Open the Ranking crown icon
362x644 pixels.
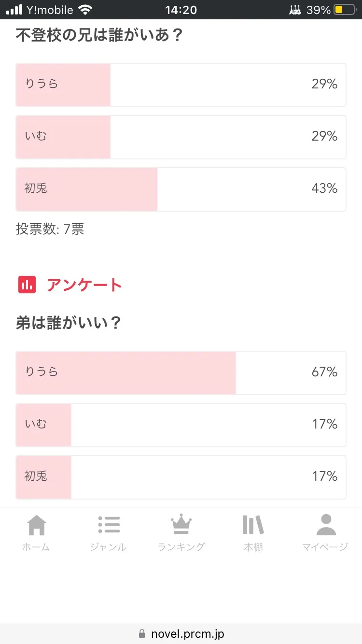[x=181, y=525]
